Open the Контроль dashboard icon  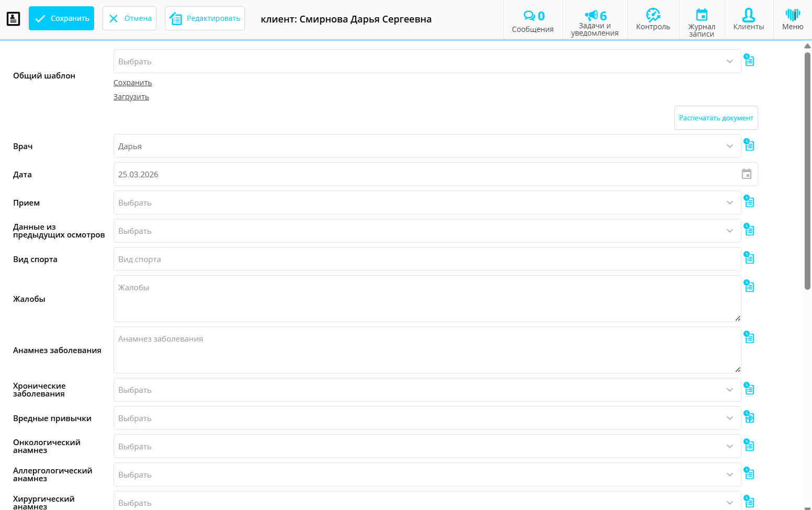[x=652, y=19]
